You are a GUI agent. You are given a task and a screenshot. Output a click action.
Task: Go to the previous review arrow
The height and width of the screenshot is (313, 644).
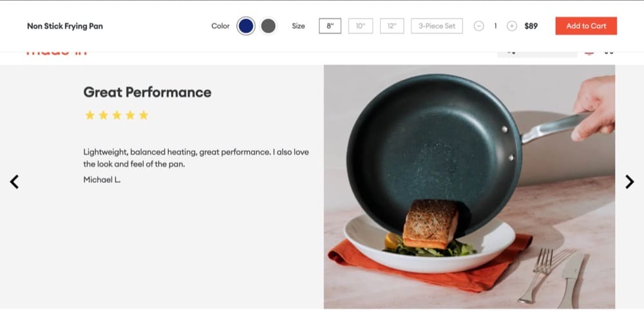(x=14, y=182)
